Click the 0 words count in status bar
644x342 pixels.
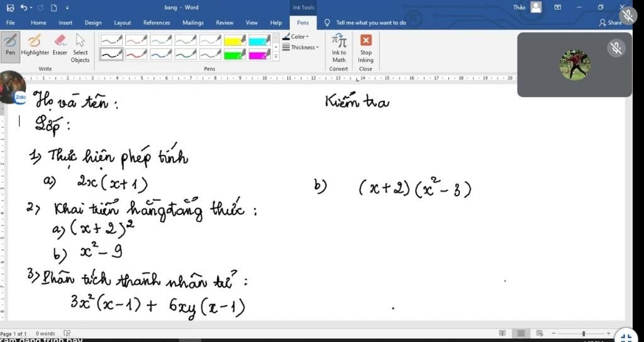coord(45,333)
